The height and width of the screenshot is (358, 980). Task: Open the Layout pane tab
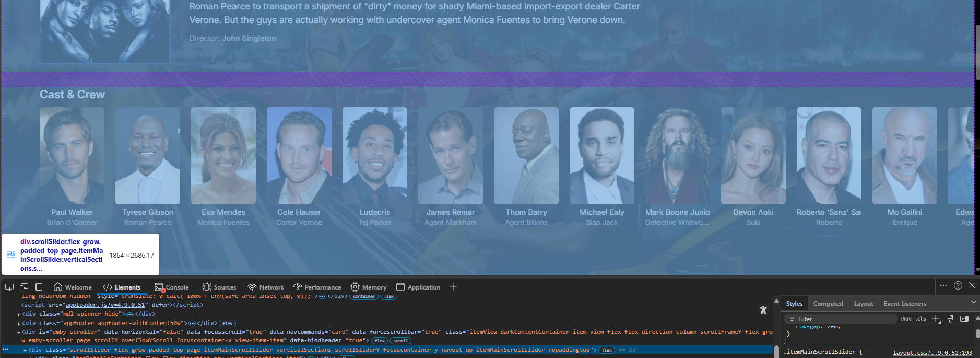864,303
